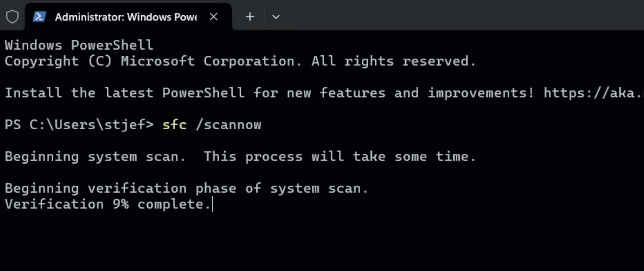644x271 pixels.
Task: Click the 9% verification progress value
Action: pos(120,204)
